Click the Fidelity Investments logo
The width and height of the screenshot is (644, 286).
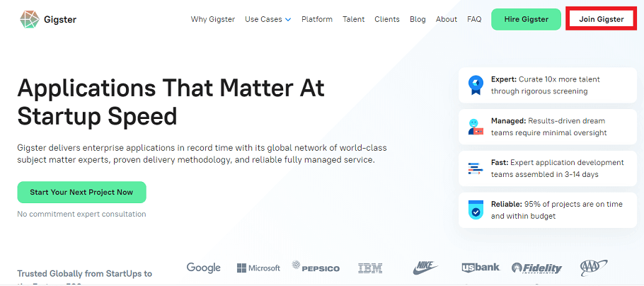pyautogui.click(x=536, y=268)
